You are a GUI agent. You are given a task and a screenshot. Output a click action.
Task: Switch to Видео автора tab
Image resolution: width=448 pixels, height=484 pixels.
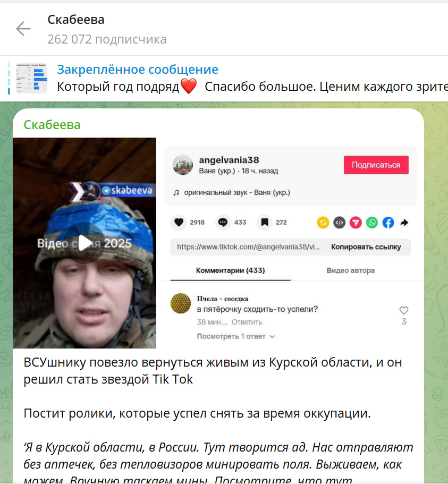(x=350, y=270)
